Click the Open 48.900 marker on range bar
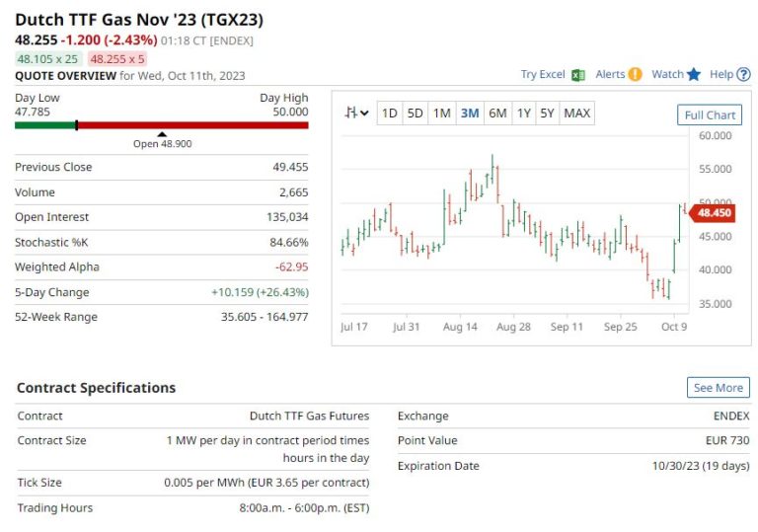The image size is (758, 532). 162,142
